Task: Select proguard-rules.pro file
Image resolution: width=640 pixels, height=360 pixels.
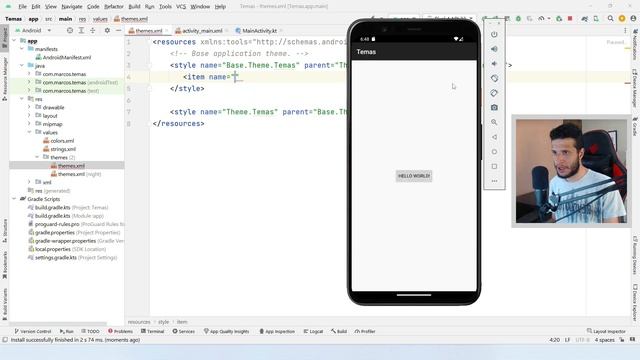Action: click(x=57, y=224)
